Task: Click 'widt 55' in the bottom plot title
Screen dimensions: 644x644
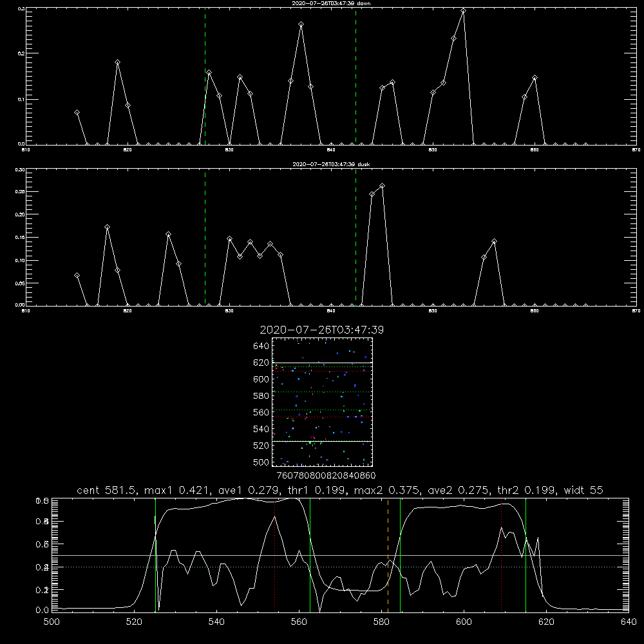Action: pos(583,490)
